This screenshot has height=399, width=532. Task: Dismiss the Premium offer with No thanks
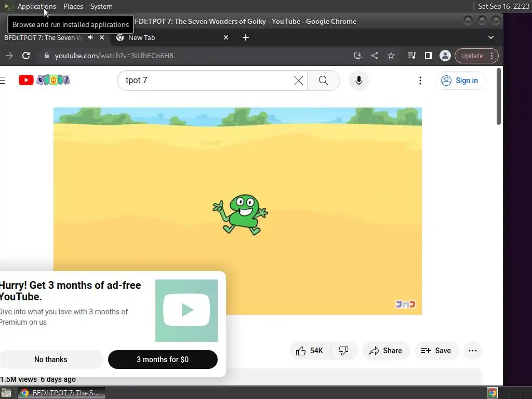[51, 360]
